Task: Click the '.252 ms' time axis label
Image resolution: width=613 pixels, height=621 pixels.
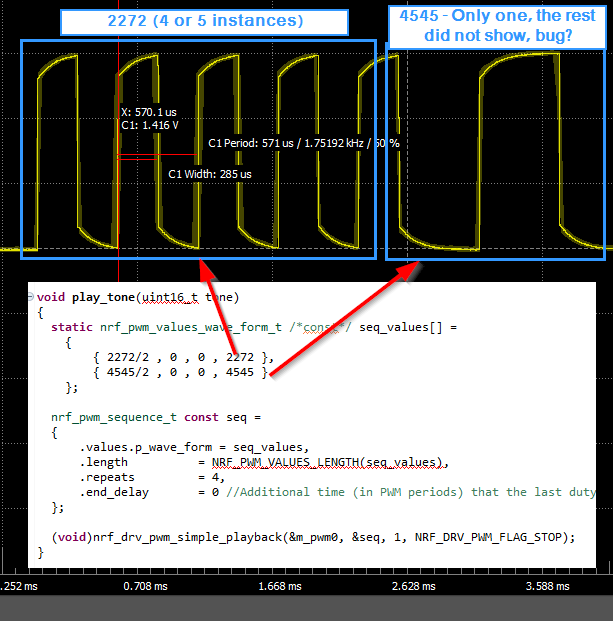Action: 19,586
